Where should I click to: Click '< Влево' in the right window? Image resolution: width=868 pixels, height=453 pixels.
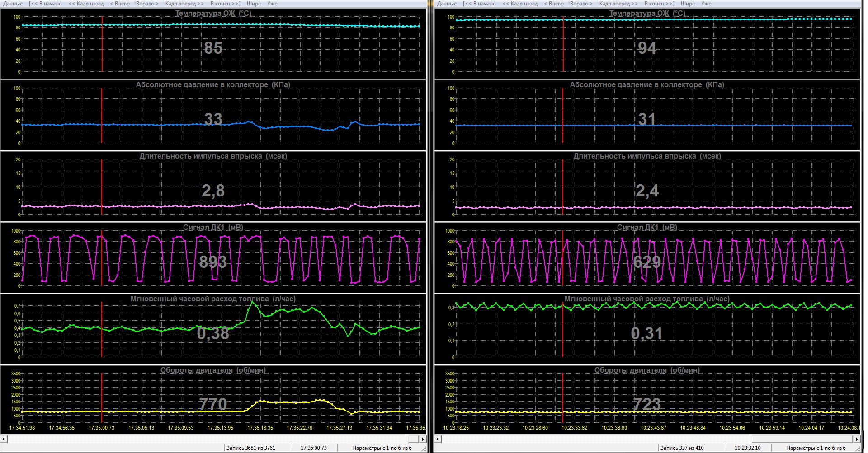click(x=554, y=4)
